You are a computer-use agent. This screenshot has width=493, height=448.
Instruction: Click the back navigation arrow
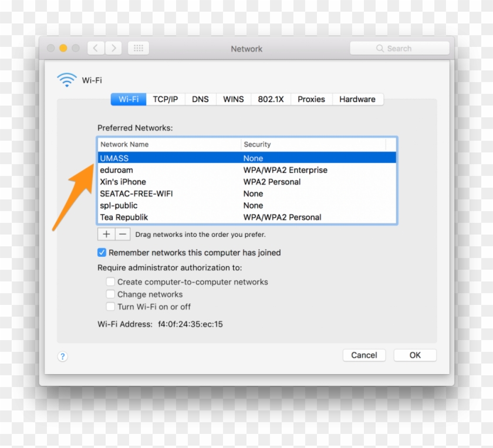(96, 48)
